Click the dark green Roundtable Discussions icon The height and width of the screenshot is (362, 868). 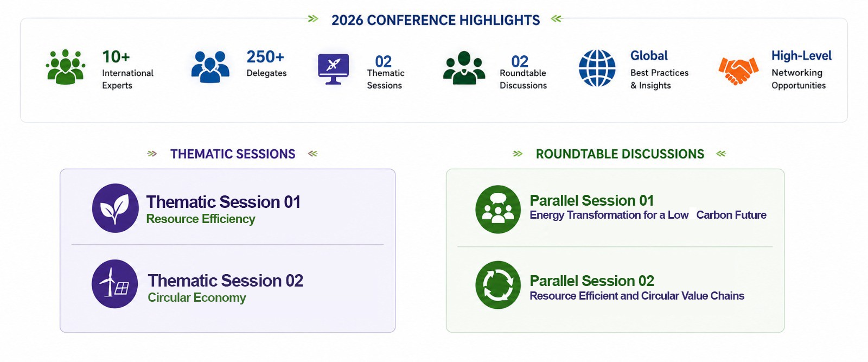(464, 68)
